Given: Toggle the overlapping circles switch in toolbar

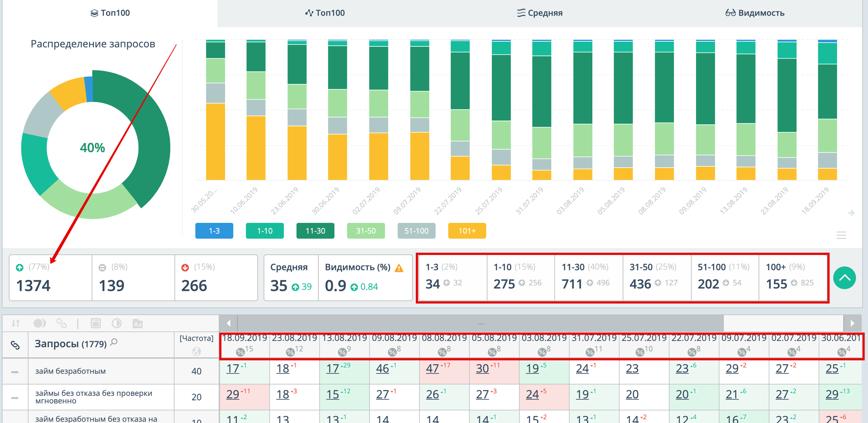Looking at the screenshot, I should (40, 323).
